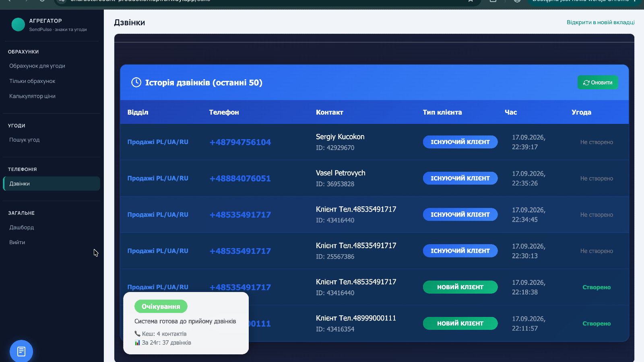Select the Дзвінки sidebar item
Image resolution: width=644 pixels, height=362 pixels.
point(52,183)
